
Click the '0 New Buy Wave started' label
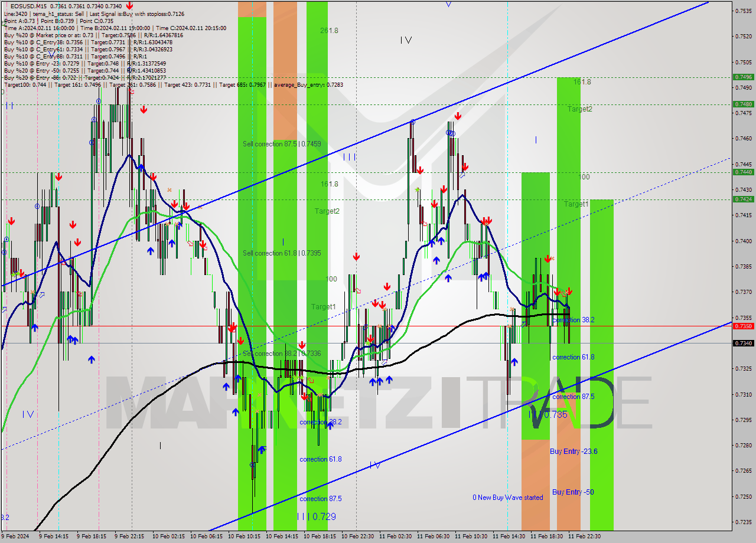point(508,498)
